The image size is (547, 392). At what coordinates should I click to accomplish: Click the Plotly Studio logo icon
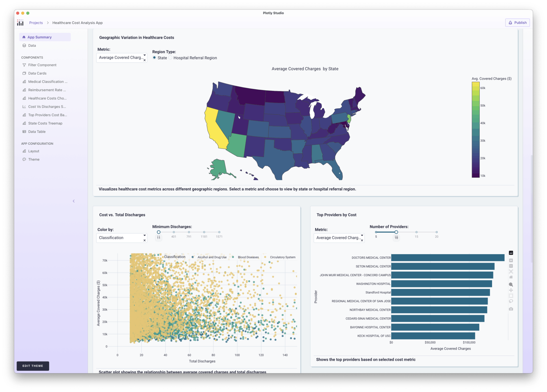click(20, 23)
